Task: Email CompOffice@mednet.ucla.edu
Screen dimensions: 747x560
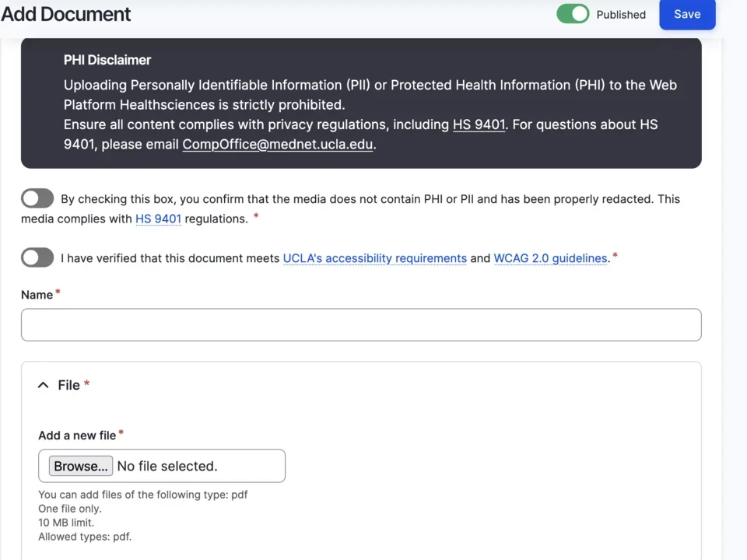Action: (277, 144)
